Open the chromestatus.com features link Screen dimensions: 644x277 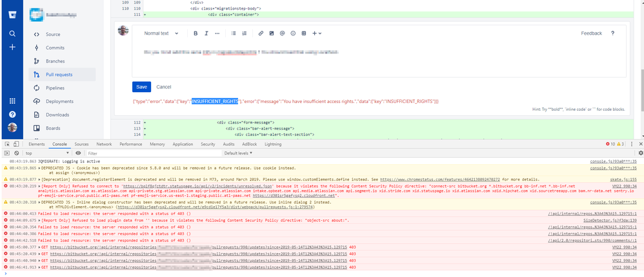pyautogui.click(x=440, y=180)
